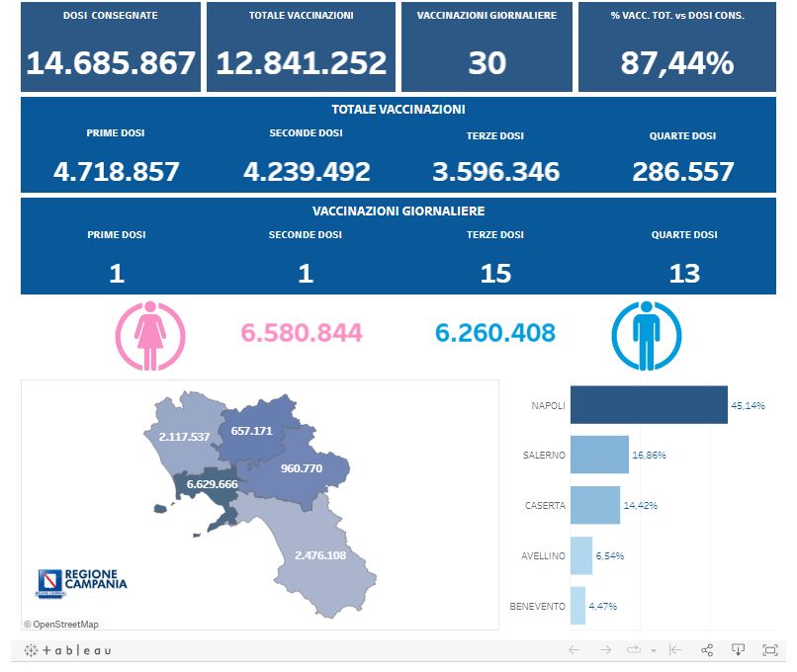This screenshot has width=797, height=672.
Task: Click the blue male figure icon
Action: click(x=647, y=336)
